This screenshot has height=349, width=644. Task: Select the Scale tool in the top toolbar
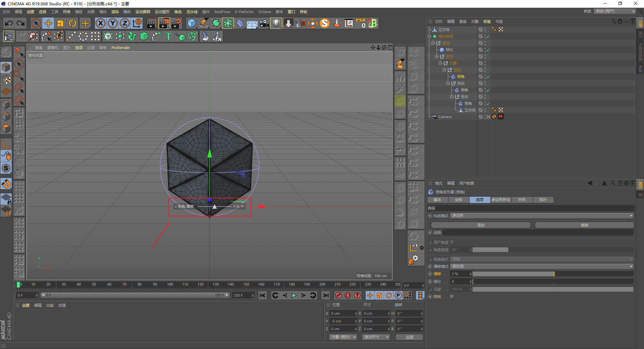click(x=60, y=23)
